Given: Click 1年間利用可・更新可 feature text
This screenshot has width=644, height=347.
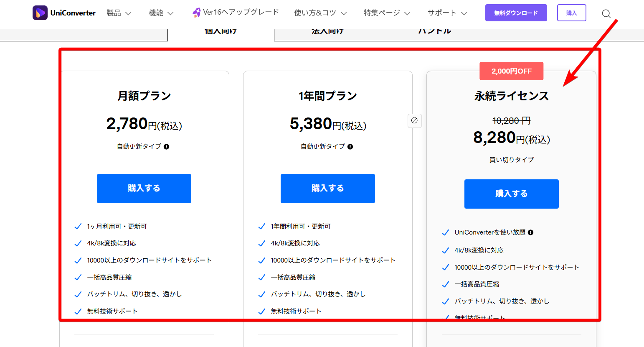Looking at the screenshot, I should 301,227.
